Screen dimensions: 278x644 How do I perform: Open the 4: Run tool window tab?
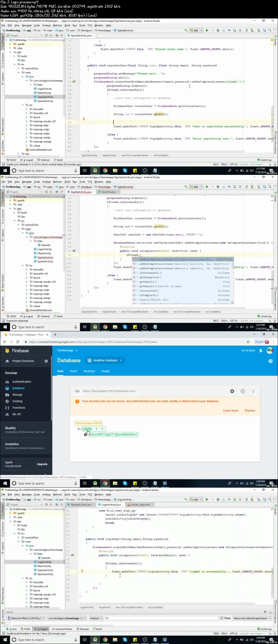pos(12,629)
